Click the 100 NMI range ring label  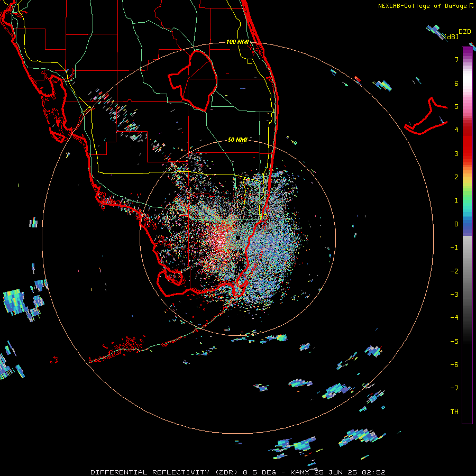pyautogui.click(x=237, y=42)
